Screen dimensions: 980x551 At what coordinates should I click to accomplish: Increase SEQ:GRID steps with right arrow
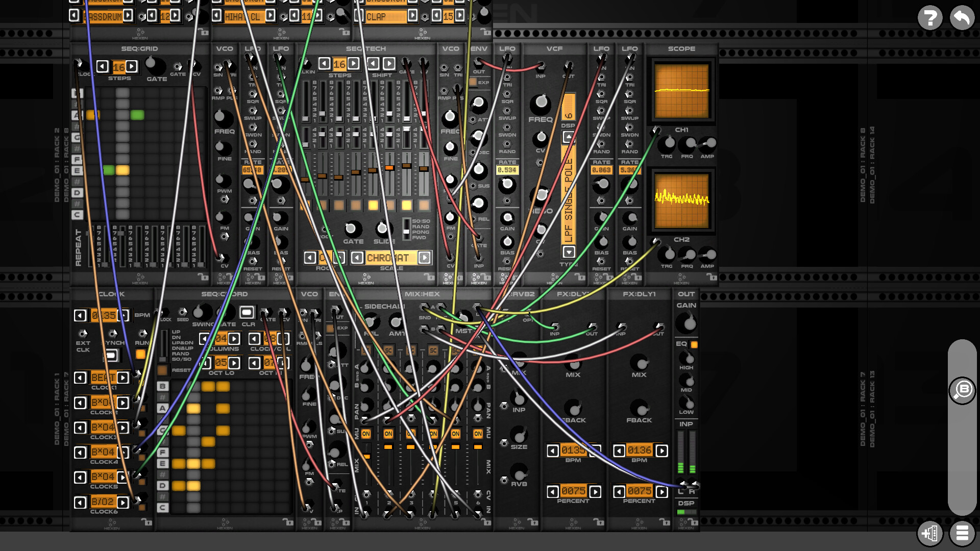point(132,66)
